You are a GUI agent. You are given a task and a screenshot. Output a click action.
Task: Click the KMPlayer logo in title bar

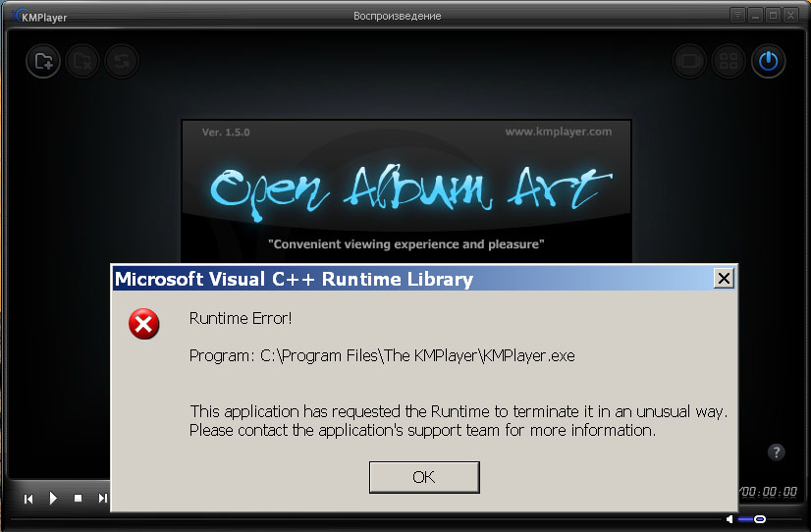click(40, 17)
